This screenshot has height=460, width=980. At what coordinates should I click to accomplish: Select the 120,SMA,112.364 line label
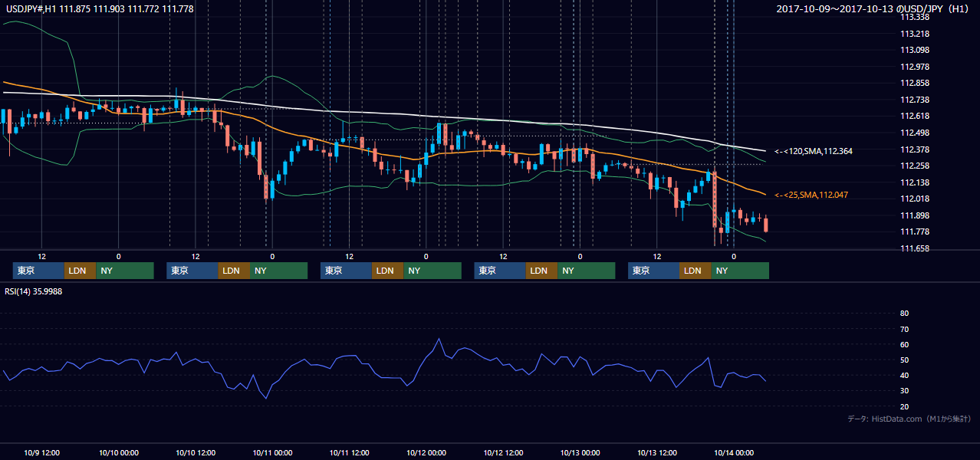coord(813,151)
